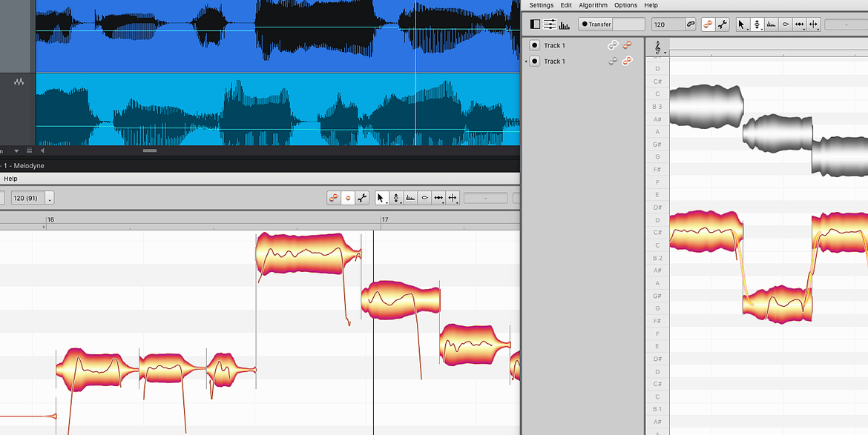
Task: Select the Amplitude tool in left Melodyne plugin
Action: 424,198
